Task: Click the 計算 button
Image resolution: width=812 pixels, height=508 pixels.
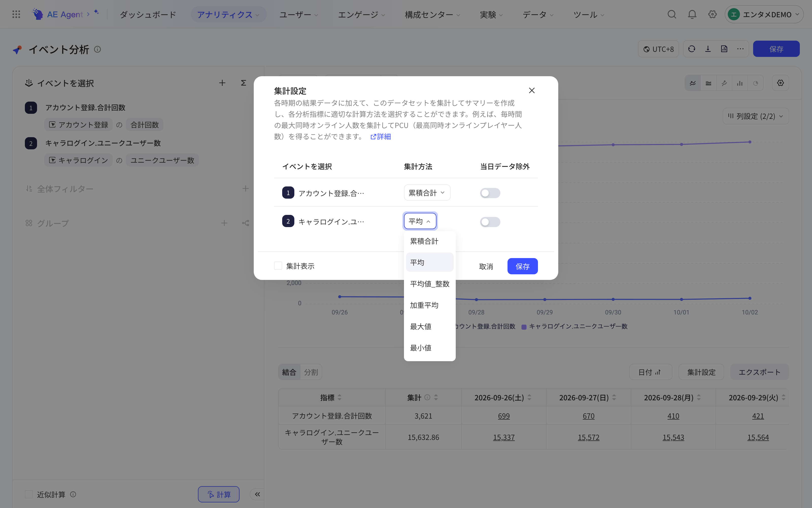Action: (218, 494)
